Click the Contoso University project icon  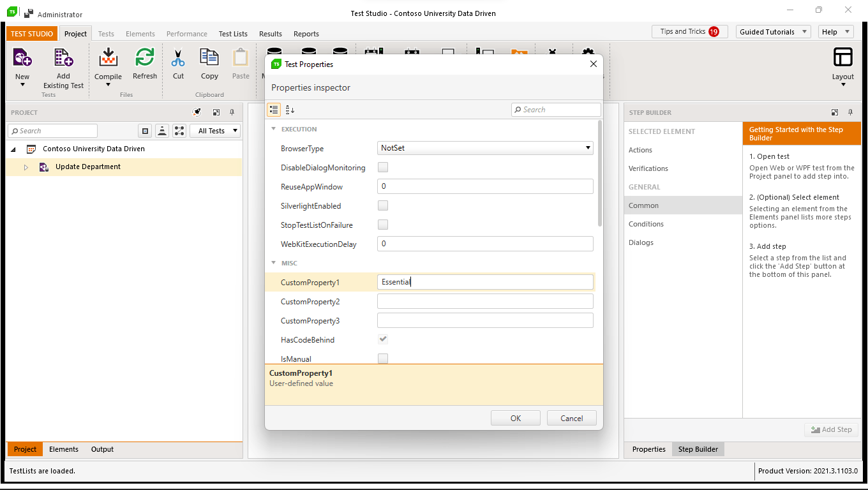click(x=31, y=149)
